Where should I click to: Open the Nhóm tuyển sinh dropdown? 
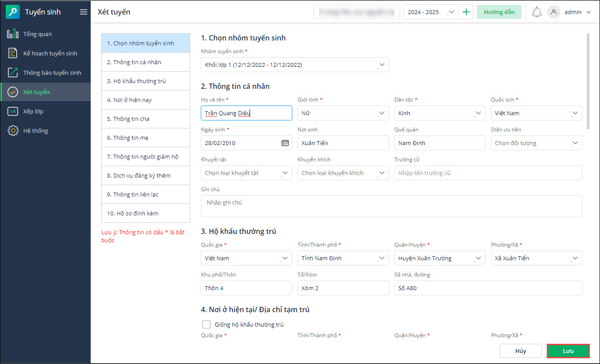[x=295, y=65]
